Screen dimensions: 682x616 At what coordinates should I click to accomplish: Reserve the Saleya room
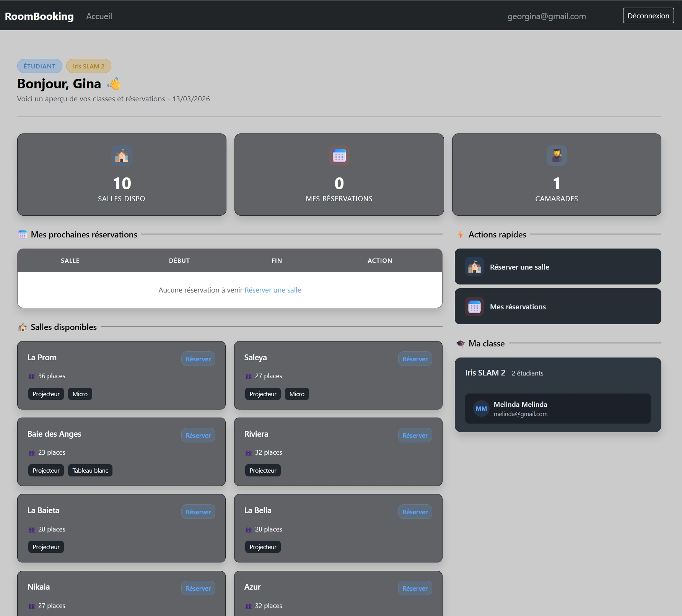point(415,359)
